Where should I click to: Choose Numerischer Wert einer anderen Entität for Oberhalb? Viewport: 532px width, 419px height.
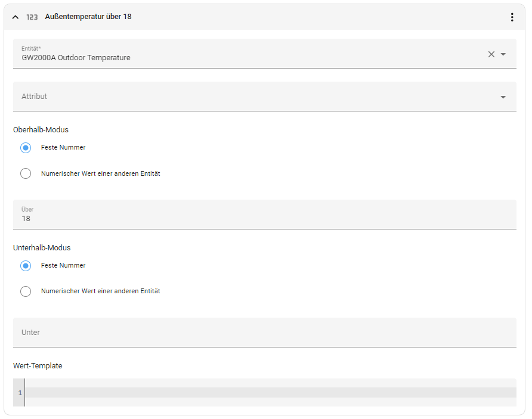click(x=26, y=174)
